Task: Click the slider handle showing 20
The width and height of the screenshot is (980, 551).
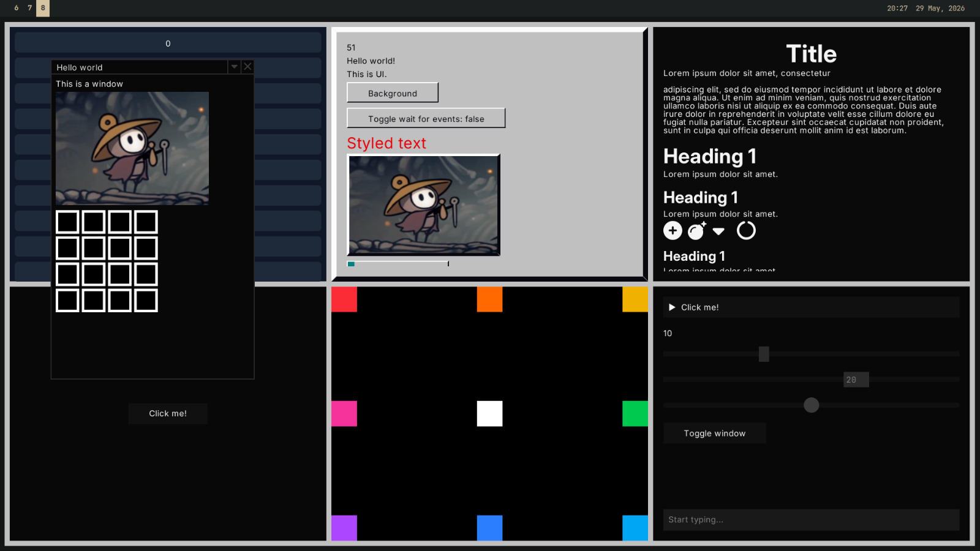Action: pyautogui.click(x=856, y=380)
